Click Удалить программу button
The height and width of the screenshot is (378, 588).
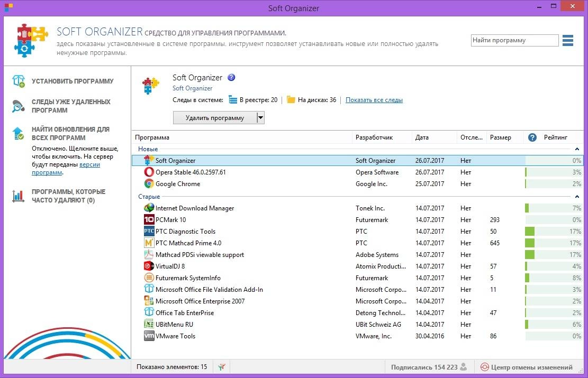click(215, 118)
